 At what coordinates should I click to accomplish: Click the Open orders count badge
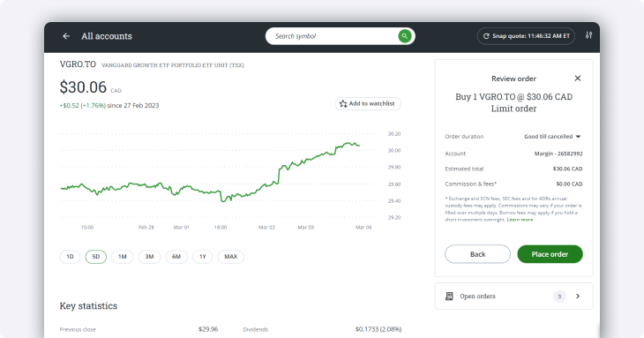coord(559,297)
